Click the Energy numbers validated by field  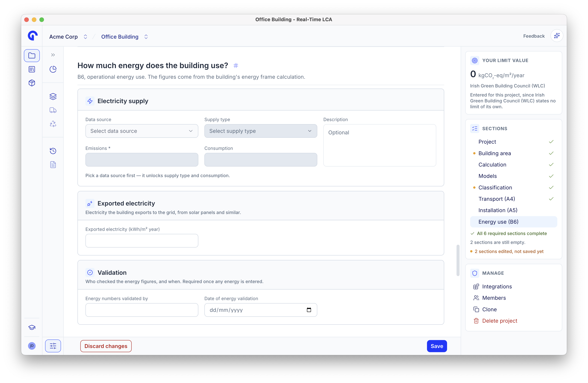coord(142,310)
